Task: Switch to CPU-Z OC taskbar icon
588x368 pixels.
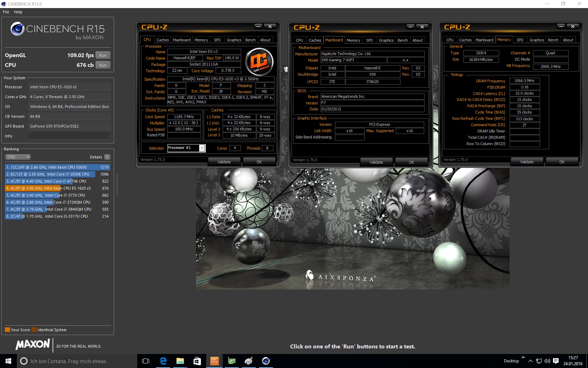Action: tap(214, 361)
